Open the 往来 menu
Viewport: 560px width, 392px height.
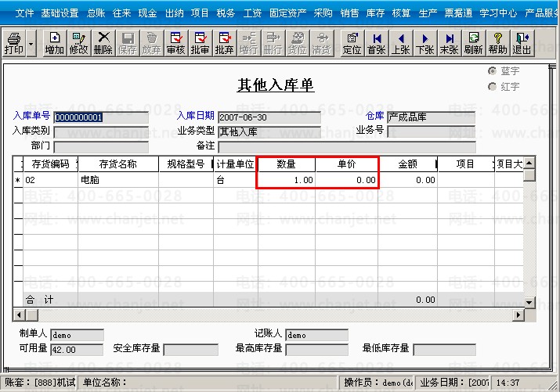(x=121, y=13)
